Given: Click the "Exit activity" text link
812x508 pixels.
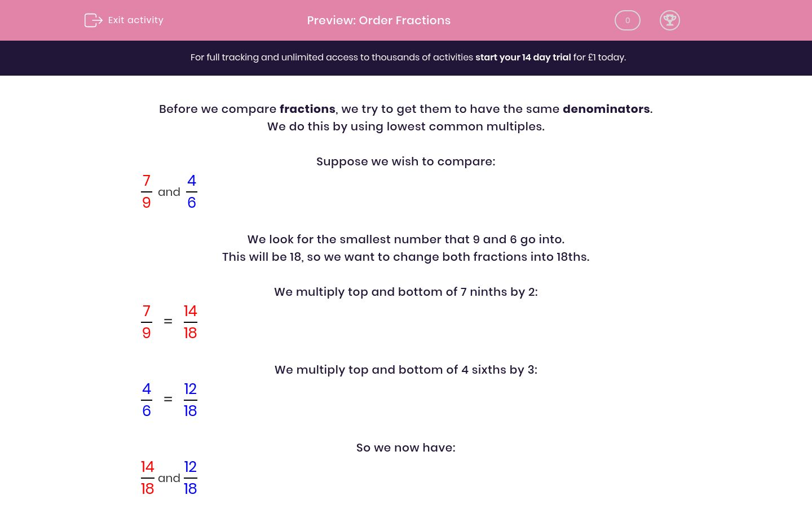Looking at the screenshot, I should point(135,20).
